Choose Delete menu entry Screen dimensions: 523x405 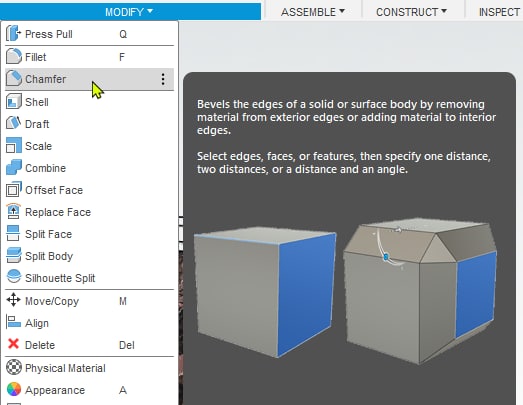point(89,345)
